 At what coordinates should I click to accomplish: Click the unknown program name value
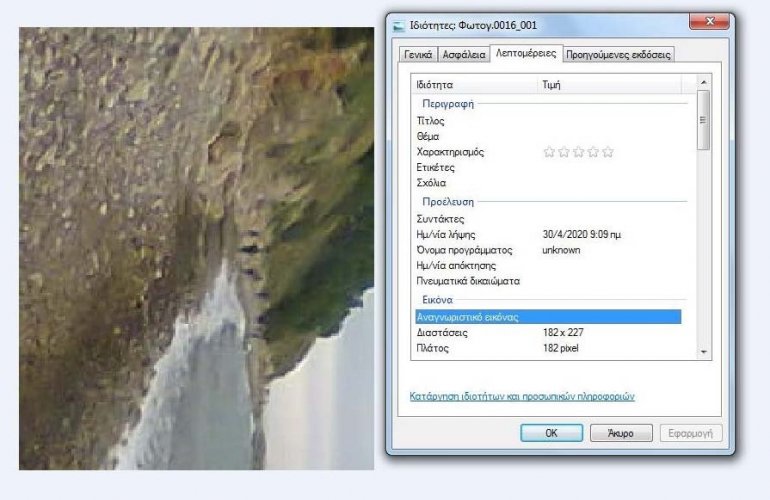[561, 250]
